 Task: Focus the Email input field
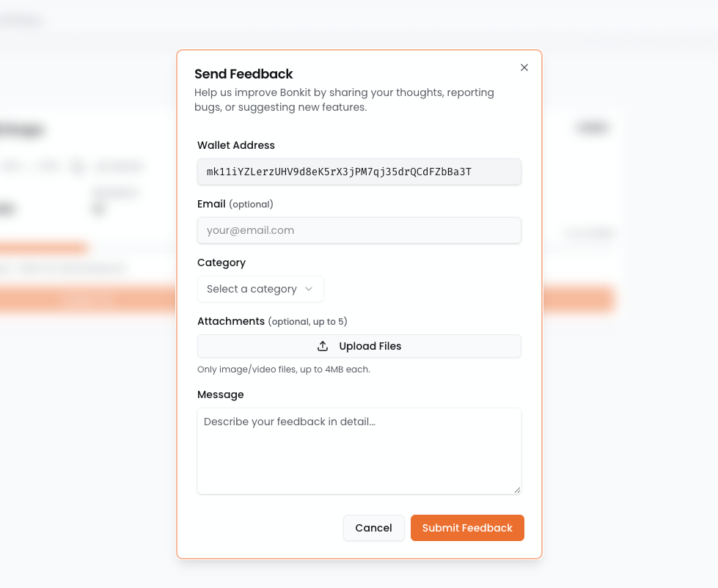pos(359,230)
